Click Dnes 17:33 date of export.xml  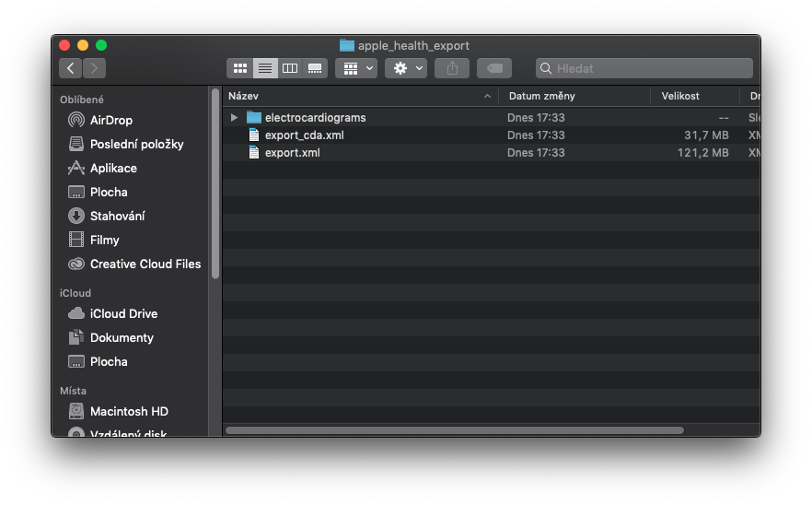click(536, 153)
